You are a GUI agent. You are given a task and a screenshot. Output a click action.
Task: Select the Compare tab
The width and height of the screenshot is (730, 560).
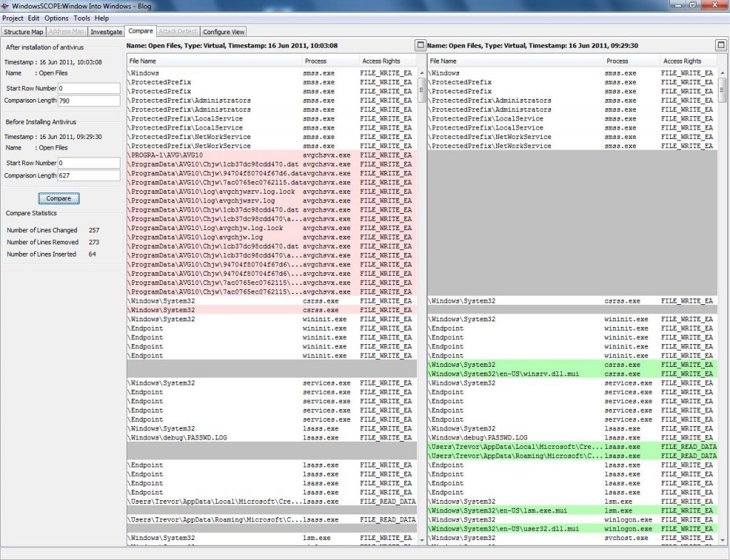click(x=140, y=31)
